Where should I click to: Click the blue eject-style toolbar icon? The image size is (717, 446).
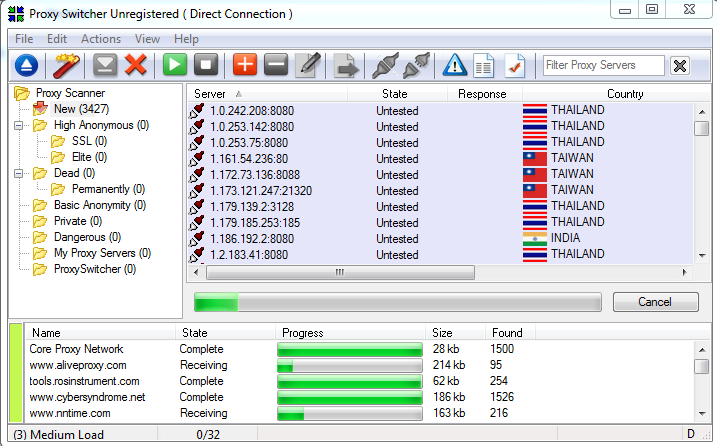26,65
